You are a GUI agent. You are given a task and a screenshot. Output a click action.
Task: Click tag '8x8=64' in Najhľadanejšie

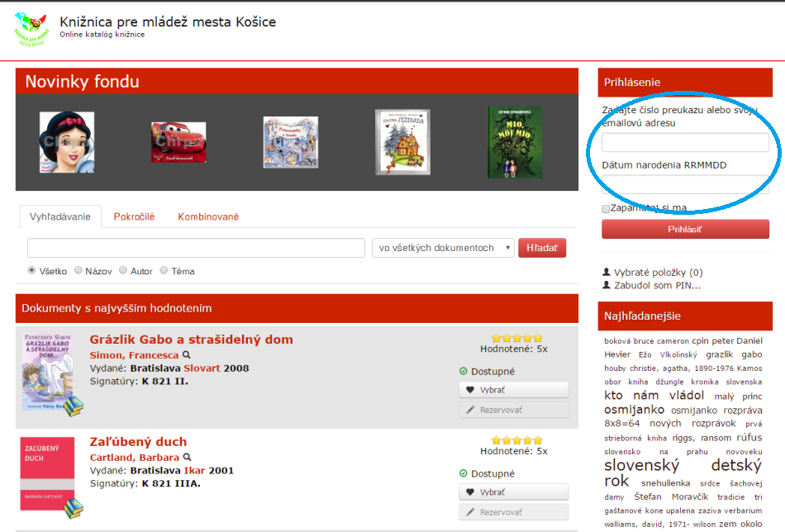click(621, 424)
